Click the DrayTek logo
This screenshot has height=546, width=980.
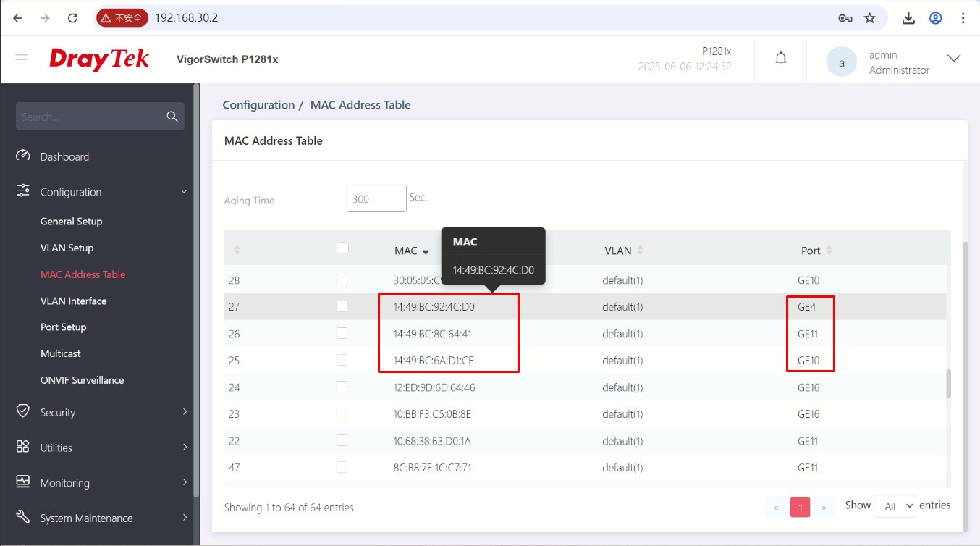(99, 59)
